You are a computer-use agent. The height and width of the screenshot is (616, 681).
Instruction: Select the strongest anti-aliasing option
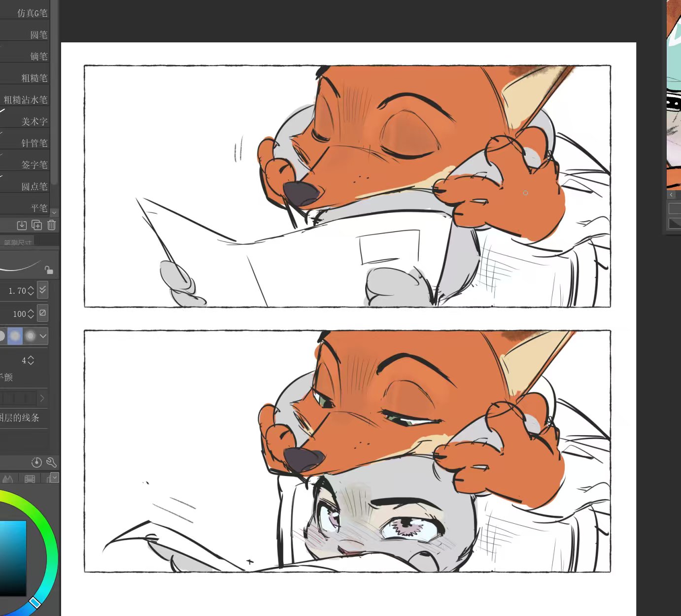click(x=30, y=336)
